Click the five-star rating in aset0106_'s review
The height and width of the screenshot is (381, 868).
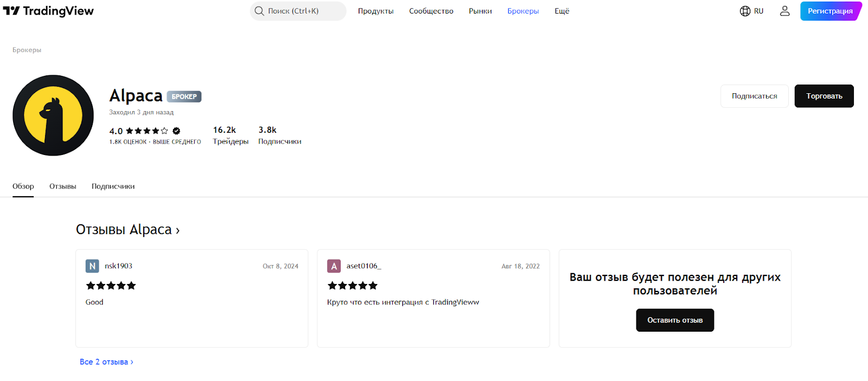tap(353, 286)
